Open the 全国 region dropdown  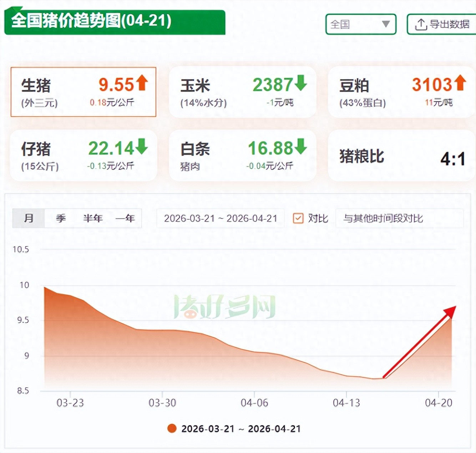360,24
